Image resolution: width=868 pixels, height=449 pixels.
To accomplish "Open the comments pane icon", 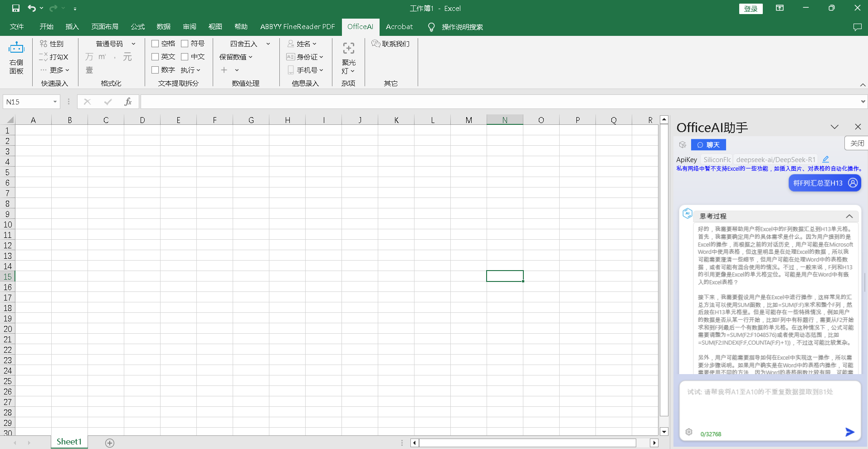I will coord(857,27).
